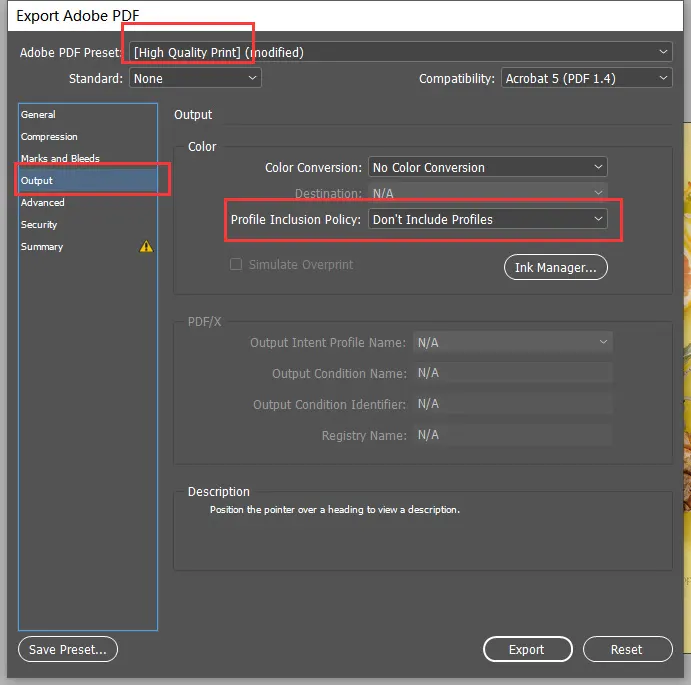Click the Output Condition Name field
Viewport: 691px width, 685px height.
click(513, 373)
